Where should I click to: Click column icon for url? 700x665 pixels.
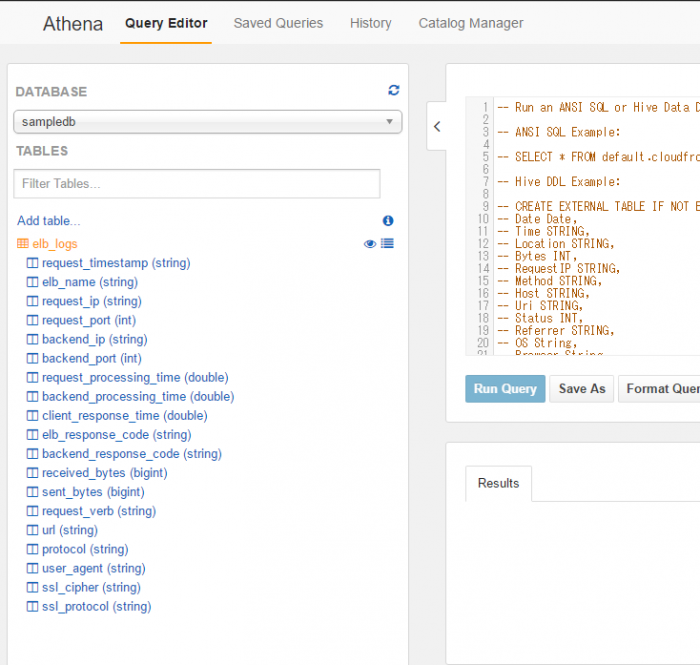pos(32,530)
